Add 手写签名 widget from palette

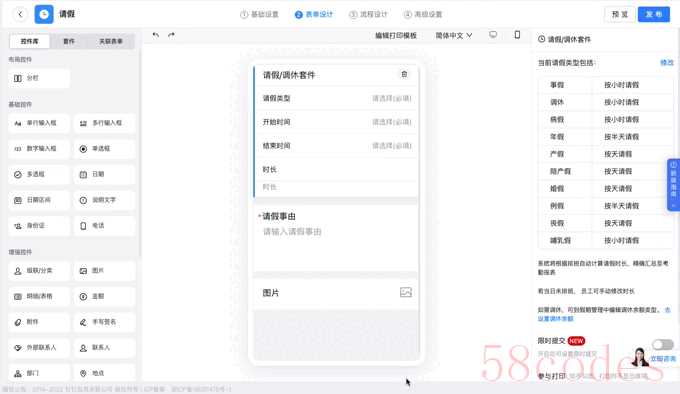click(x=105, y=322)
